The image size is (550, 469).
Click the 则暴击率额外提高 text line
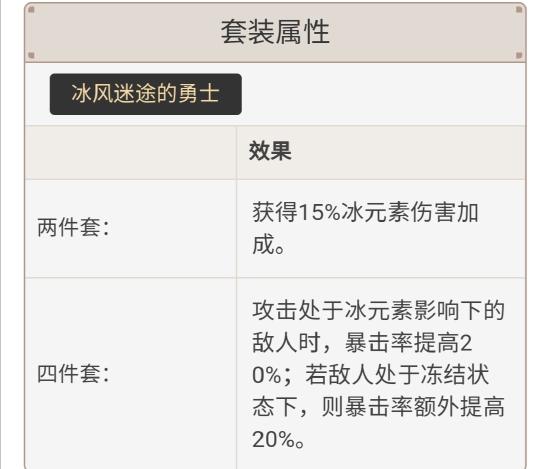pyautogui.click(x=413, y=407)
